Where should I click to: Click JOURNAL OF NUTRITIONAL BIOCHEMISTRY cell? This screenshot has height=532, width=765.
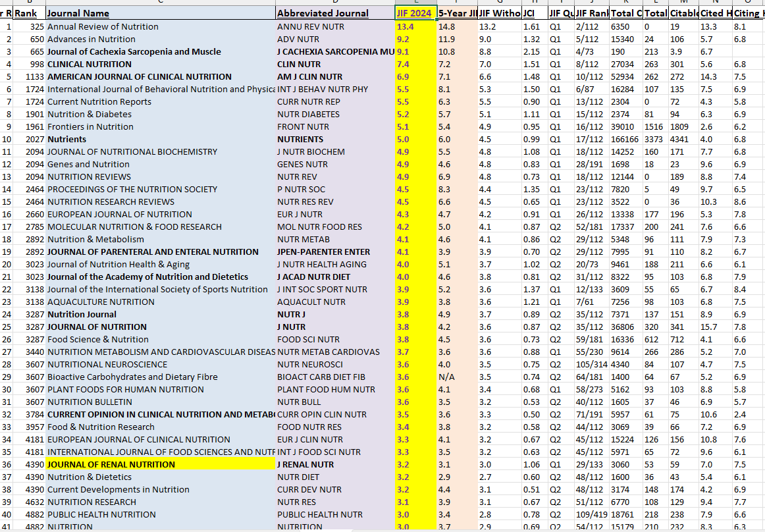point(161,152)
